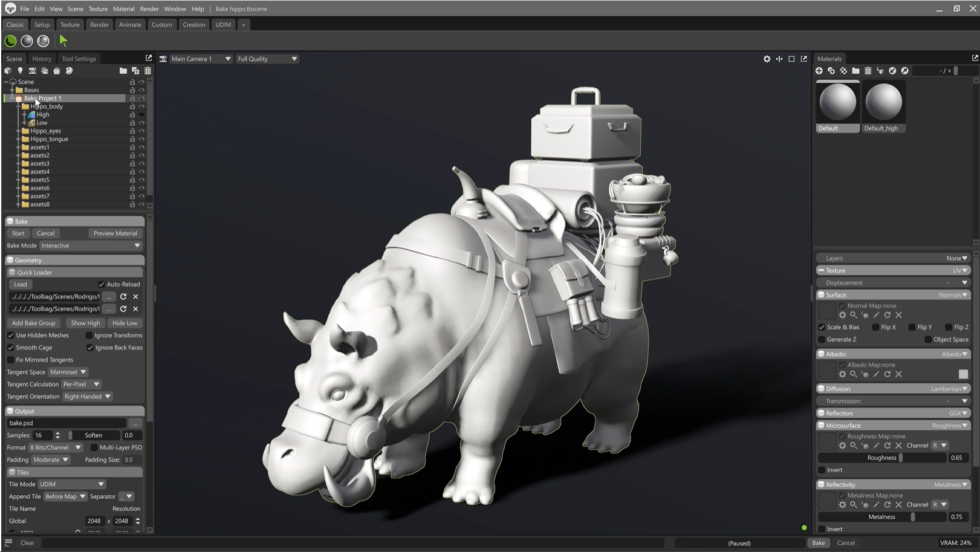This screenshot has width=980, height=552.
Task: Toggle visibility of the High mesh
Action: pos(142,114)
